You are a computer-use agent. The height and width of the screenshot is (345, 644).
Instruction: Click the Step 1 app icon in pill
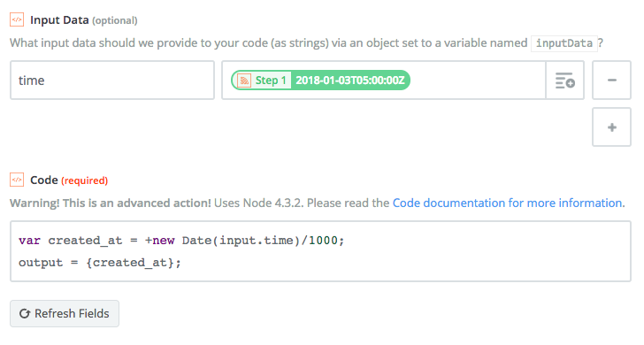(x=244, y=80)
